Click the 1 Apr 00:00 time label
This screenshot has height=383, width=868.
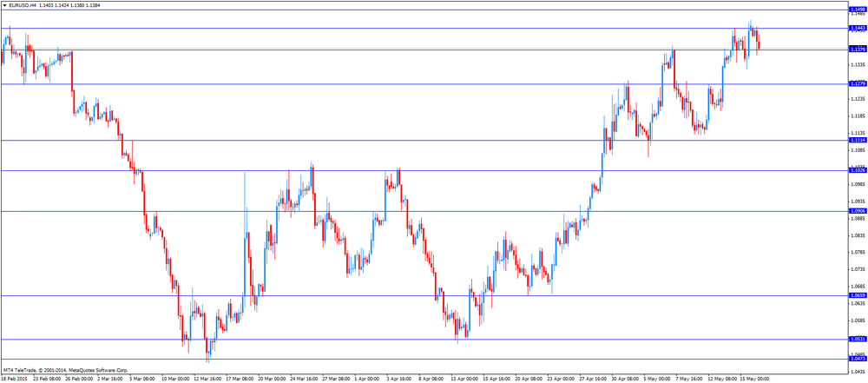click(x=369, y=379)
